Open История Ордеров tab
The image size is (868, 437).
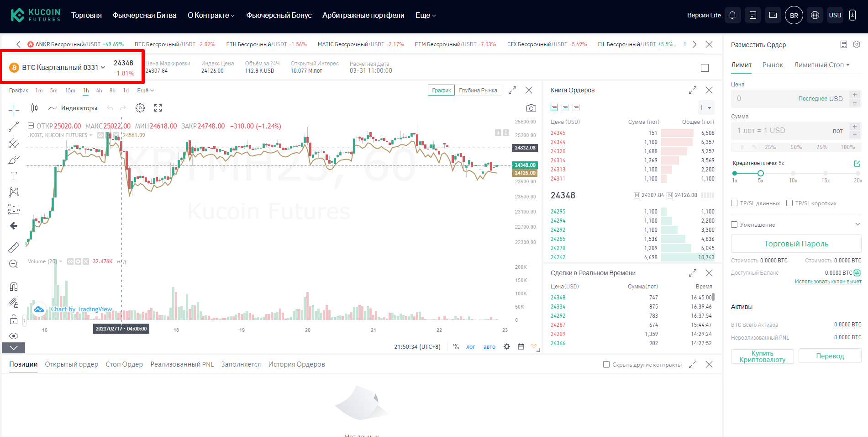(296, 364)
